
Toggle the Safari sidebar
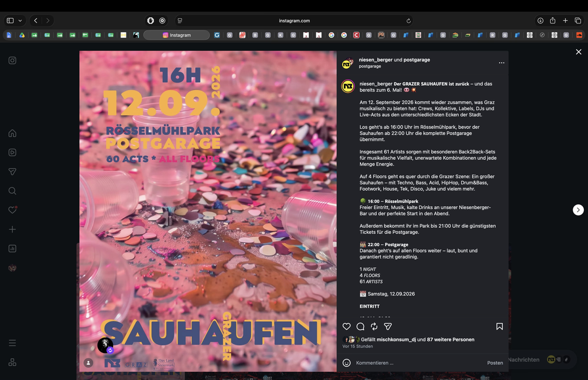click(x=10, y=21)
